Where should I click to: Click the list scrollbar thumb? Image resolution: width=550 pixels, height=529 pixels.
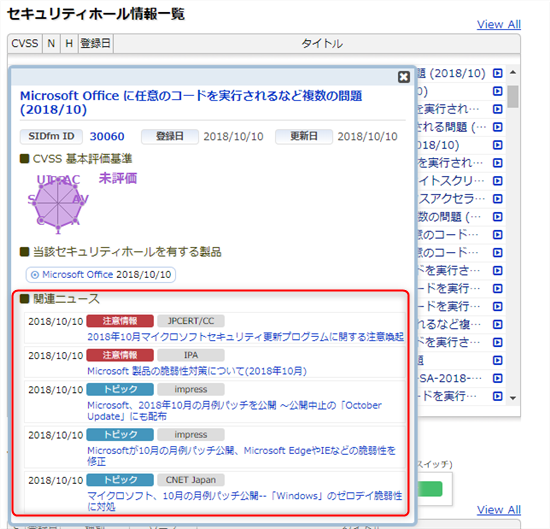[x=513, y=96]
